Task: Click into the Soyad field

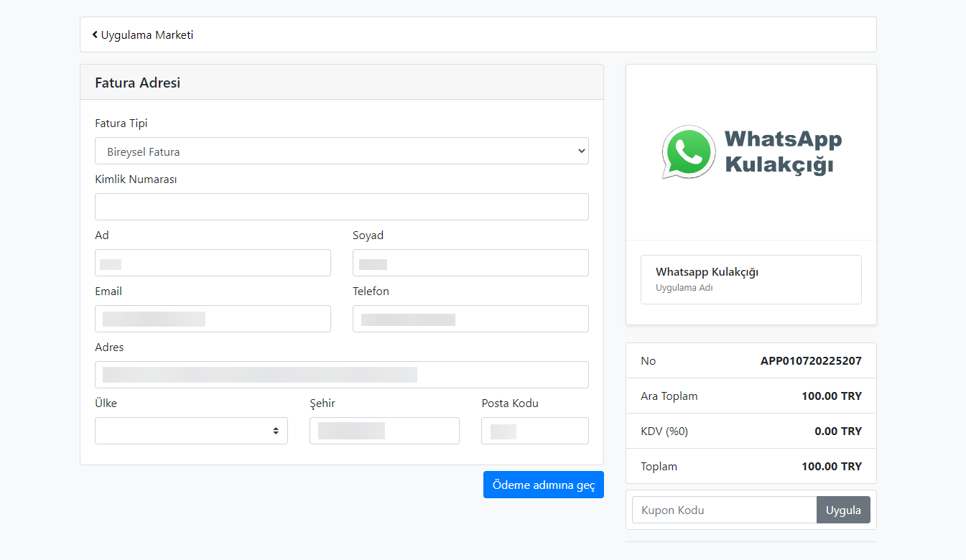Action: (x=470, y=263)
